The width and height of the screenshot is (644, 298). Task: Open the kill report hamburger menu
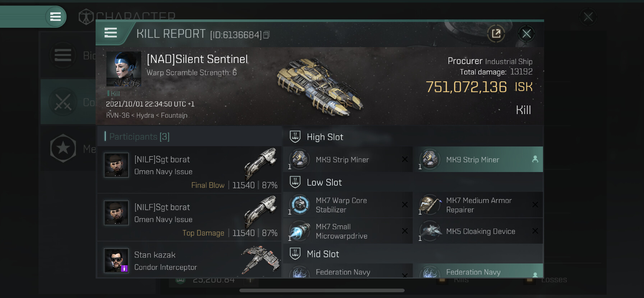pos(111,33)
